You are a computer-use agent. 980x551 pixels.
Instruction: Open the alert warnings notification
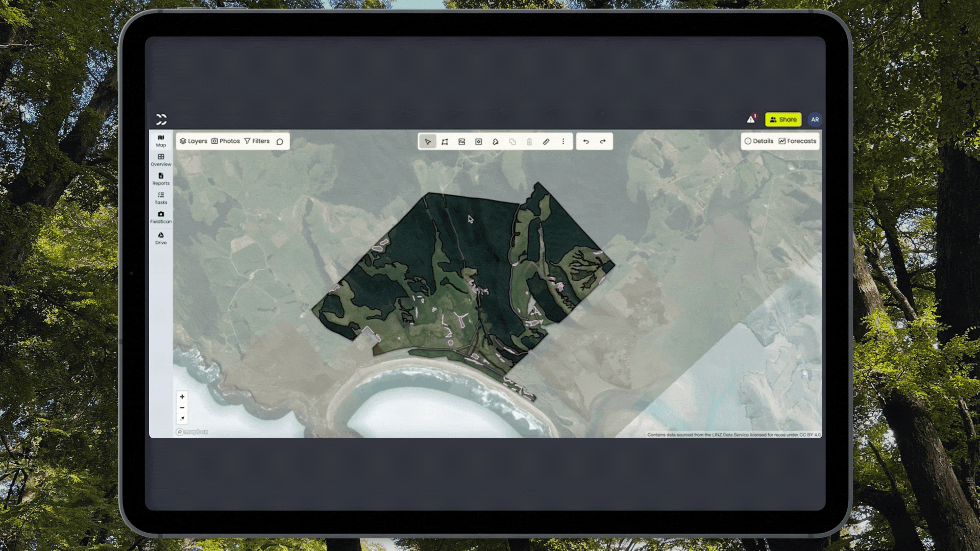[751, 119]
